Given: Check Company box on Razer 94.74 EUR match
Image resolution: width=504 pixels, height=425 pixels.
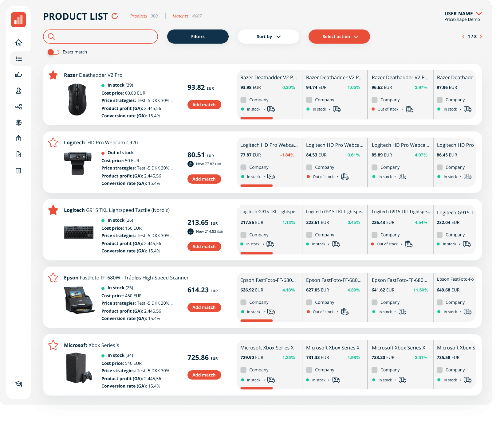Looking at the screenshot, I should pos(309,100).
